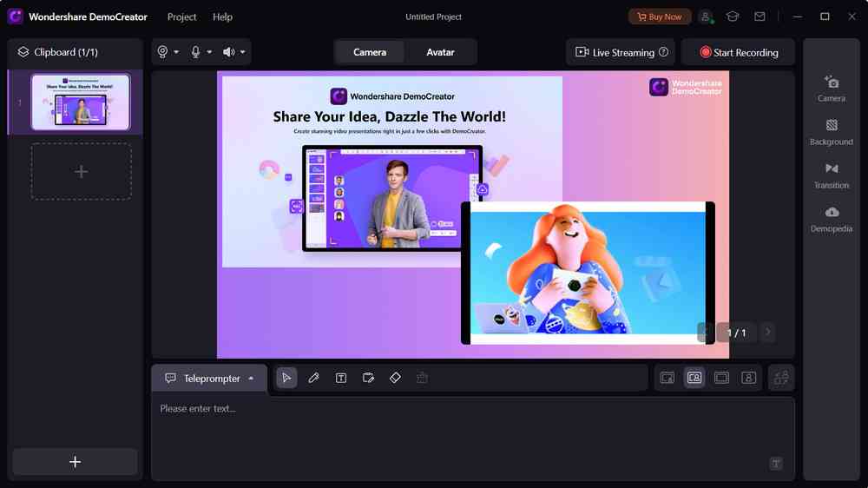Go to the next slide arrow

pos(767,333)
